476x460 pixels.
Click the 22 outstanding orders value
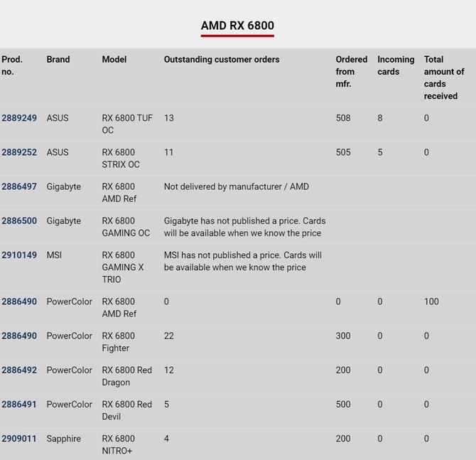tap(169, 336)
